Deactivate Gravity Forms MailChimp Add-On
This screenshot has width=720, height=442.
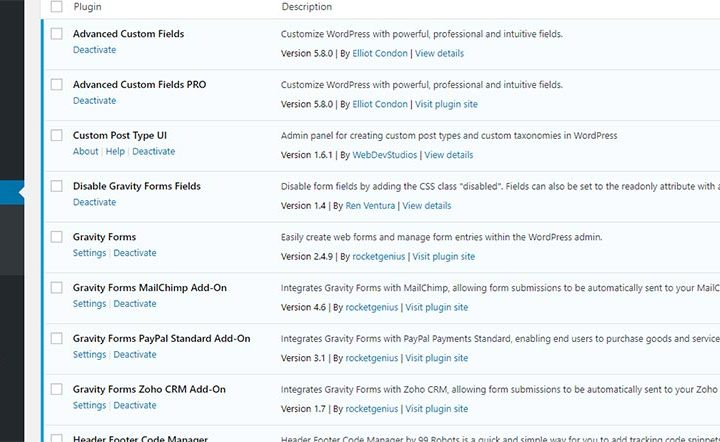coord(135,304)
